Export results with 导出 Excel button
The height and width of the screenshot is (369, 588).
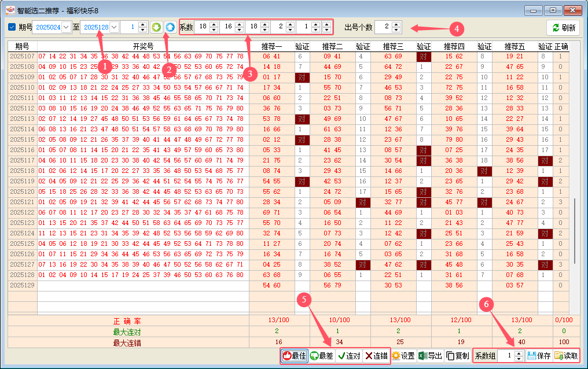tap(430, 356)
